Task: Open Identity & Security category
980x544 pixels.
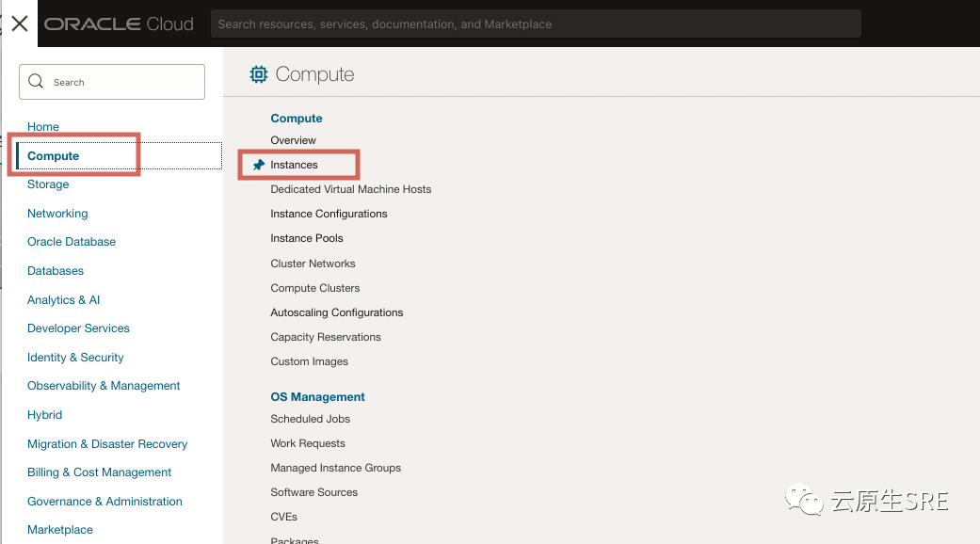Action: (x=75, y=358)
